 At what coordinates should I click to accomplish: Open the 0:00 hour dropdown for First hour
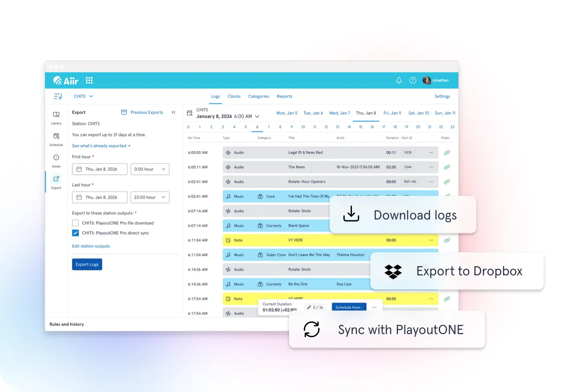(150, 169)
